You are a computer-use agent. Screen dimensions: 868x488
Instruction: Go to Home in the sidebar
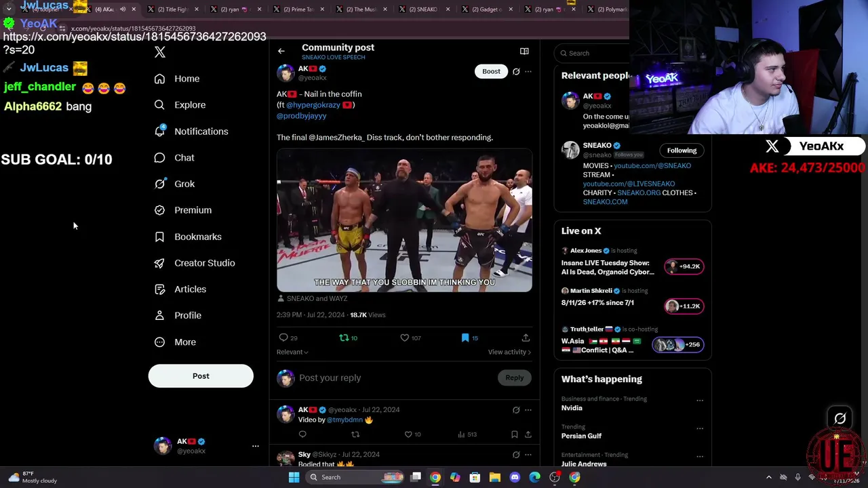[x=177, y=79]
